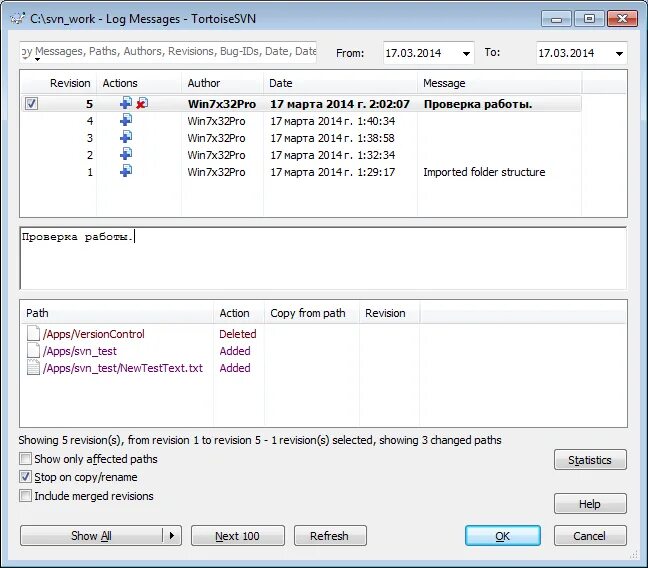Toggle the checkbox on revision 5 row

tap(31, 103)
